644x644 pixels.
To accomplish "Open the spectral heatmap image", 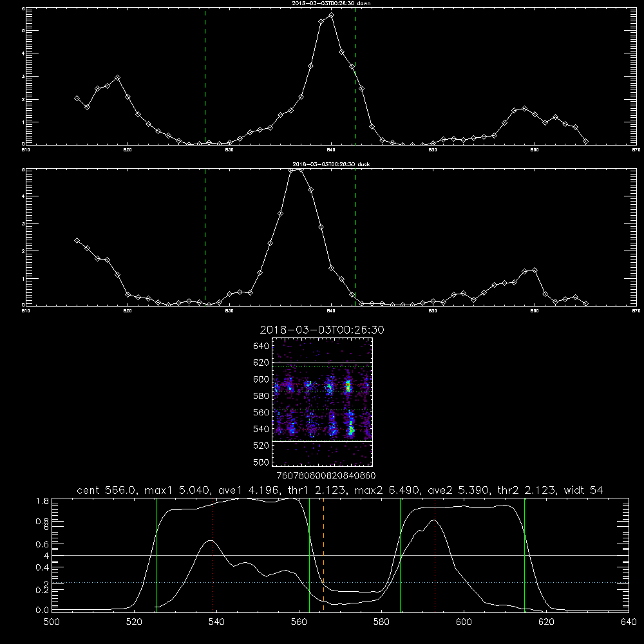I will pos(323,402).
